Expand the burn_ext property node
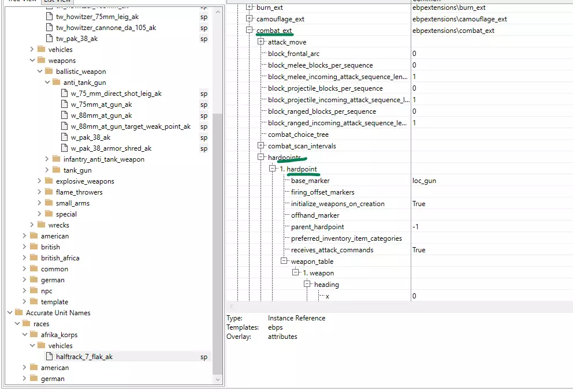 point(249,7)
